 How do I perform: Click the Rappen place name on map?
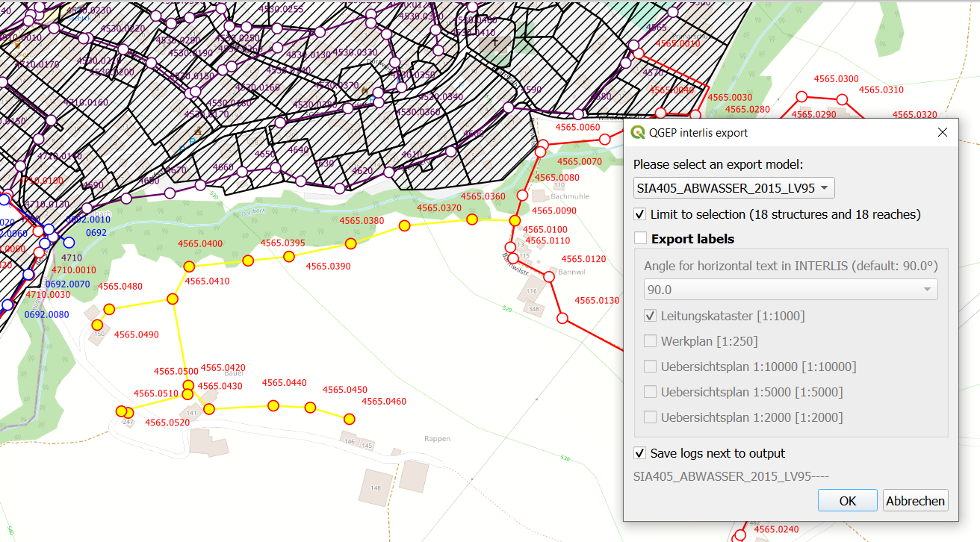(x=437, y=439)
